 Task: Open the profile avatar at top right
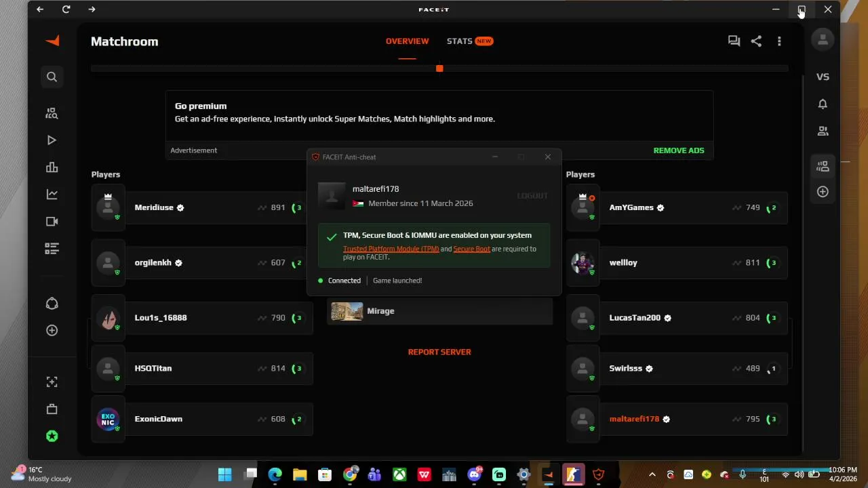(823, 40)
